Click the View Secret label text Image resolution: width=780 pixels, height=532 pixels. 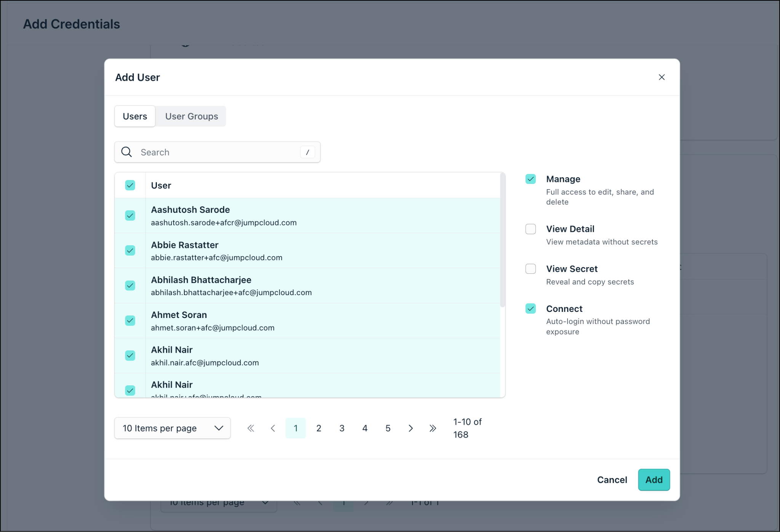click(x=572, y=269)
